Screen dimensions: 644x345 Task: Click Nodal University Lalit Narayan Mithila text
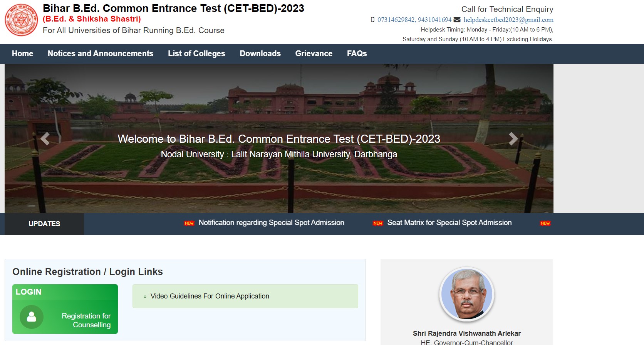[x=279, y=154]
